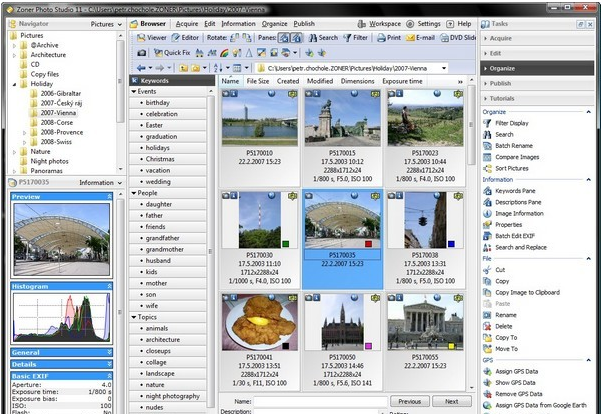Open the Navigator Pictures dropdown
Screen dimensions: 601x414
[120, 24]
